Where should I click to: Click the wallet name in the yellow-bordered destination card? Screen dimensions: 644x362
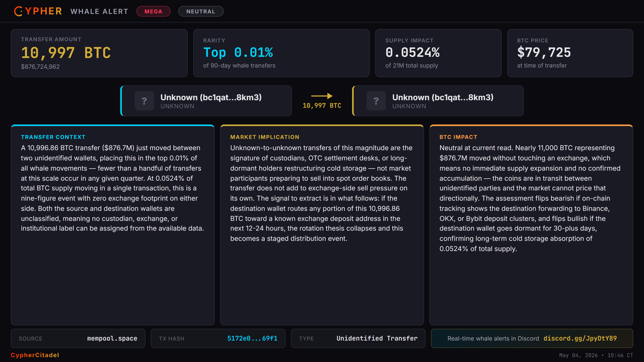click(443, 98)
